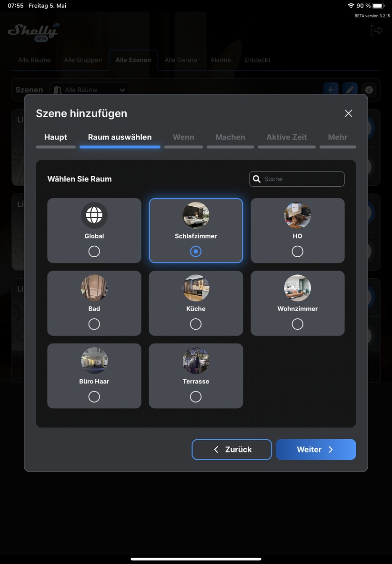Select the Terrasse radio button
This screenshot has height=564, width=392.
point(196,397)
